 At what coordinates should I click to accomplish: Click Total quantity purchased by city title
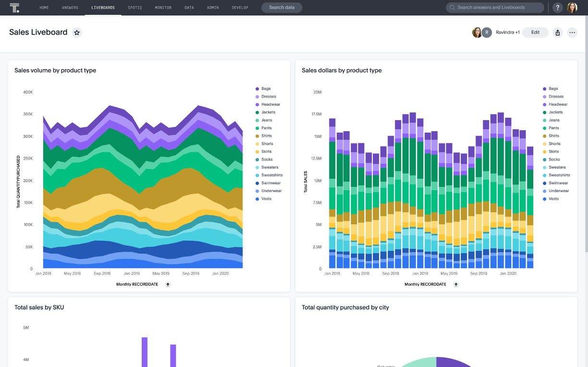click(345, 307)
